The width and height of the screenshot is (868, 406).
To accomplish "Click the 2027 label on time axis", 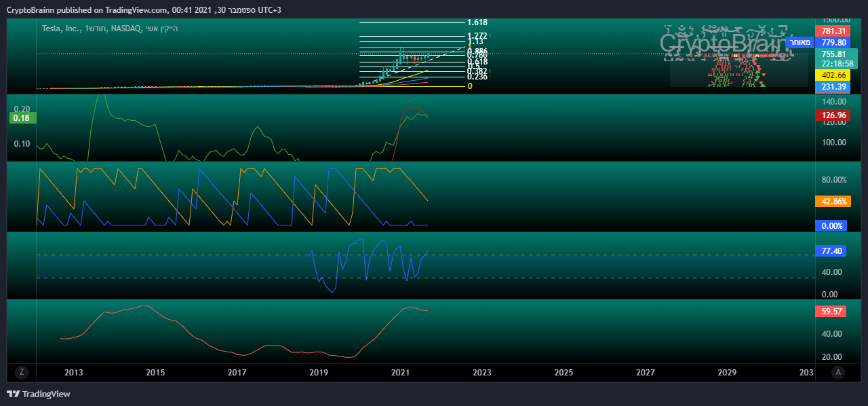I will pos(646,373).
